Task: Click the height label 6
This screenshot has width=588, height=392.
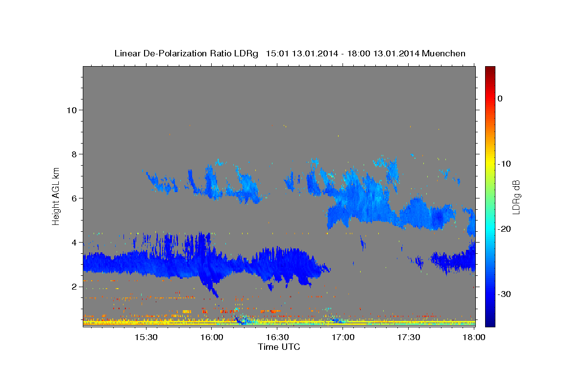Action: point(74,198)
